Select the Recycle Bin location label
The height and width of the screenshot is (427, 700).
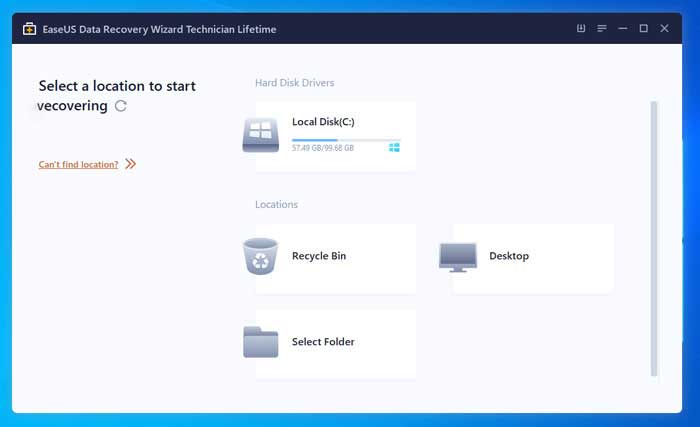pyautogui.click(x=319, y=256)
